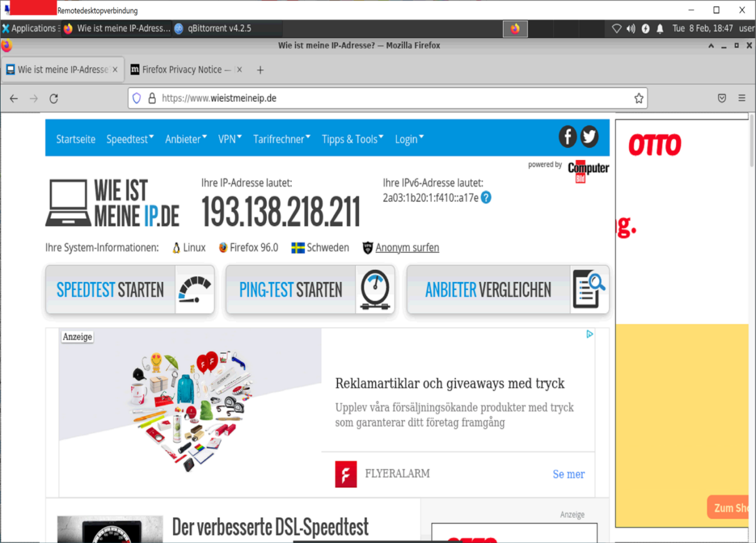756x543 pixels.
Task: Click the IP address 193.138.218.211
Action: [281, 212]
